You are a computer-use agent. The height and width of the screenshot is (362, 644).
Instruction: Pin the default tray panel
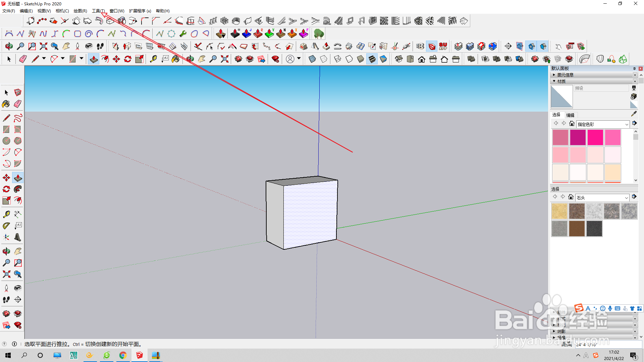(x=634, y=68)
